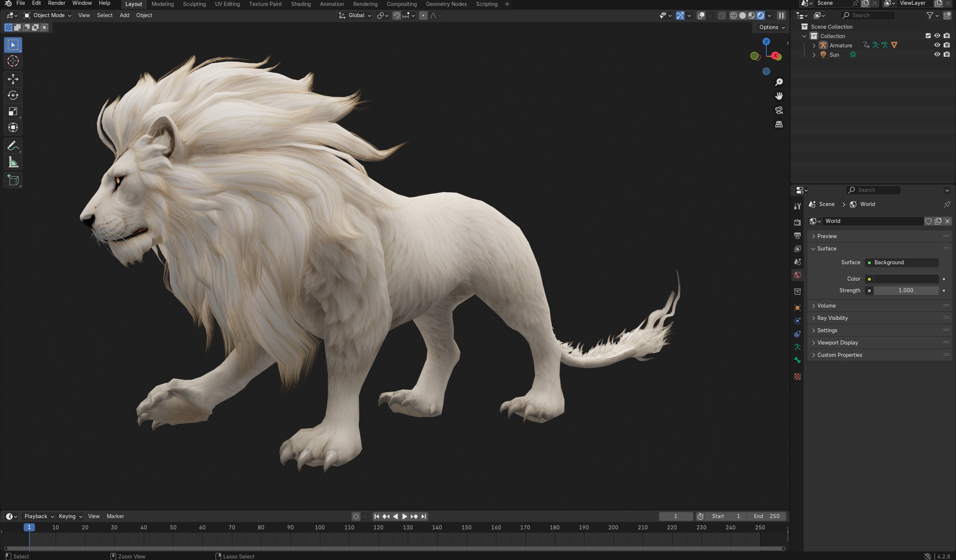This screenshot has width=956, height=560.
Task: Uncheck the Collection exclude checkbox
Action: click(x=928, y=35)
